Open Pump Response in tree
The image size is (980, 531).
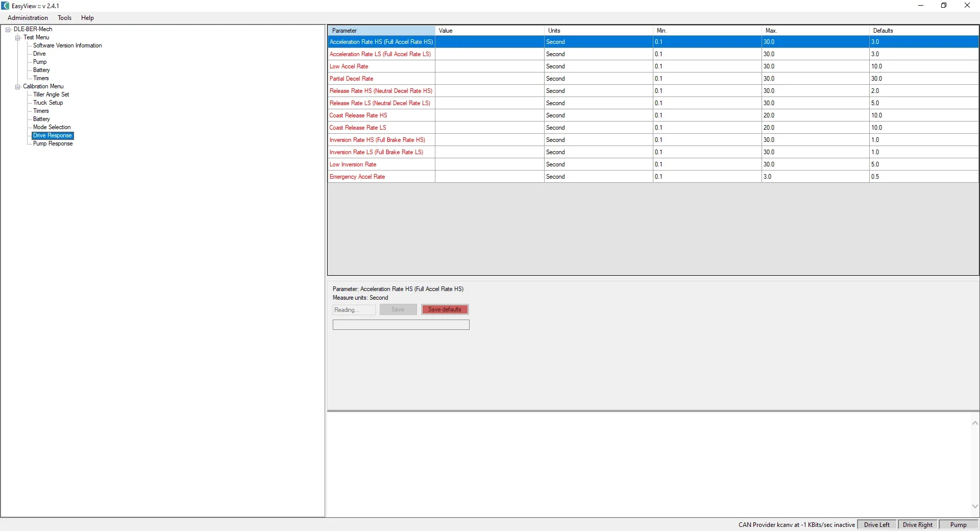pyautogui.click(x=53, y=143)
